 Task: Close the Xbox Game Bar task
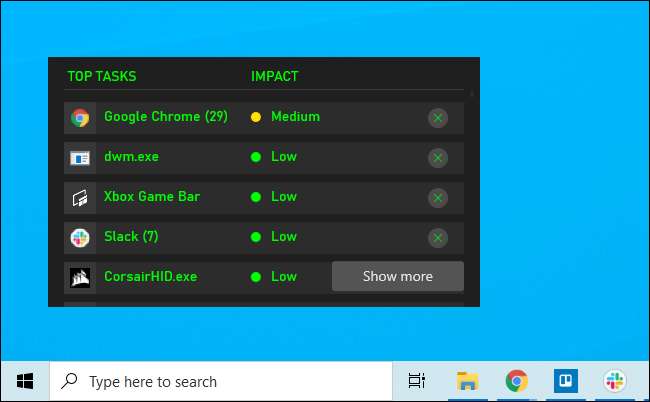pos(438,198)
